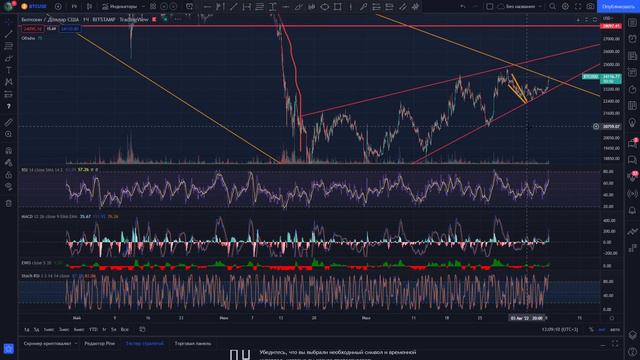Click the blue Опубликовать button

pyautogui.click(x=618, y=7)
